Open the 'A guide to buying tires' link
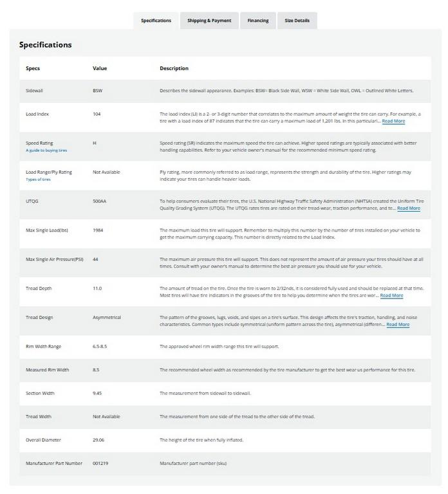448x494 pixels. pyautogui.click(x=46, y=151)
